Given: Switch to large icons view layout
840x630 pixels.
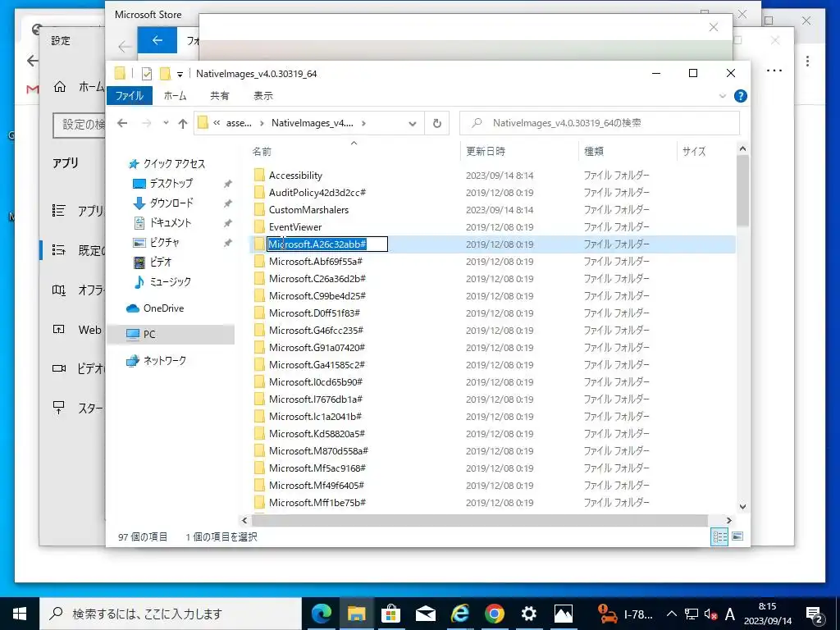Looking at the screenshot, I should pos(737,536).
